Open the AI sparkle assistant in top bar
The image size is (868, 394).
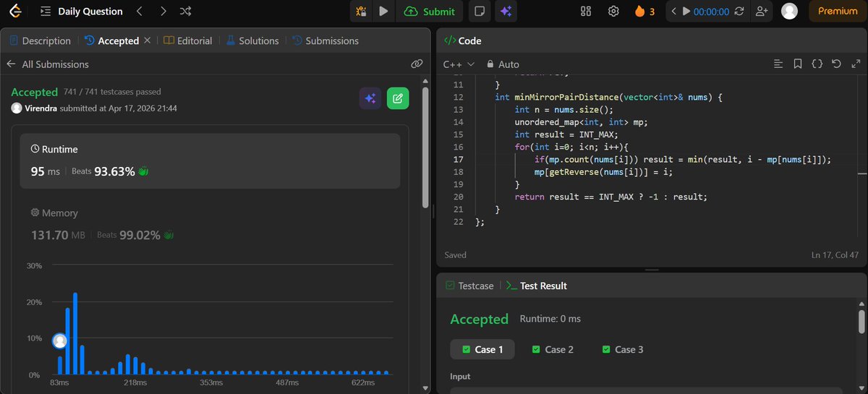[x=506, y=11]
